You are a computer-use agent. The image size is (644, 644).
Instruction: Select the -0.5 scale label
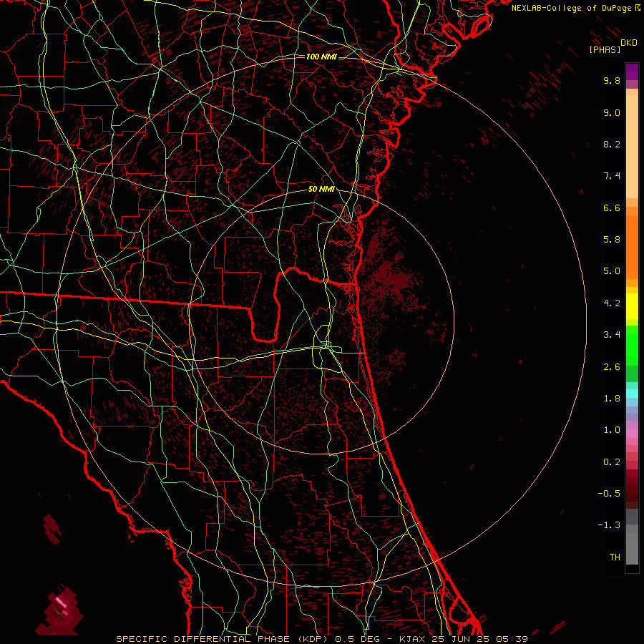[609, 494]
